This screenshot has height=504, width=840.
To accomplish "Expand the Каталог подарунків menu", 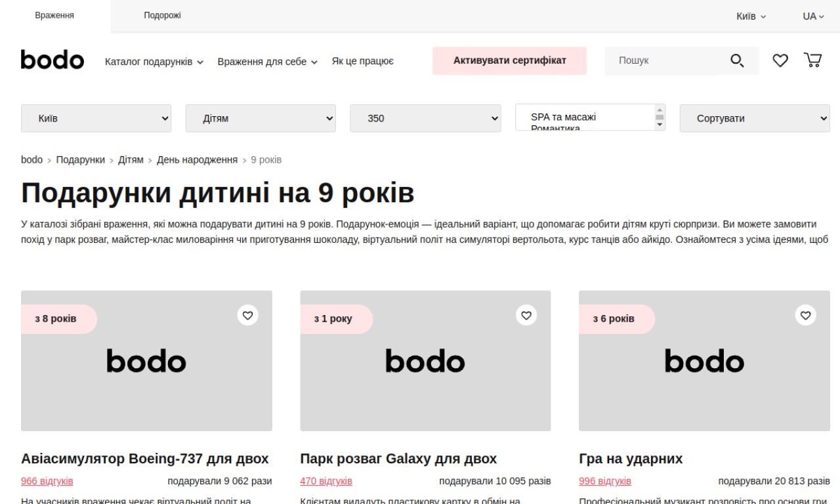I will (x=154, y=62).
